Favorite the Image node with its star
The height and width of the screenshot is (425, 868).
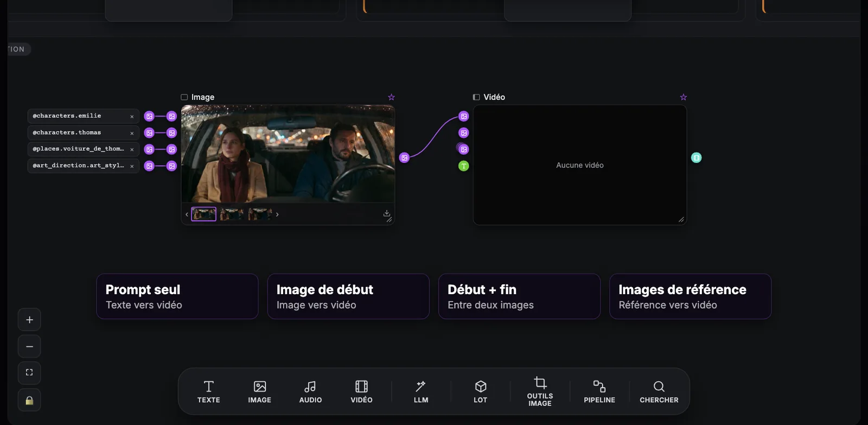point(391,97)
